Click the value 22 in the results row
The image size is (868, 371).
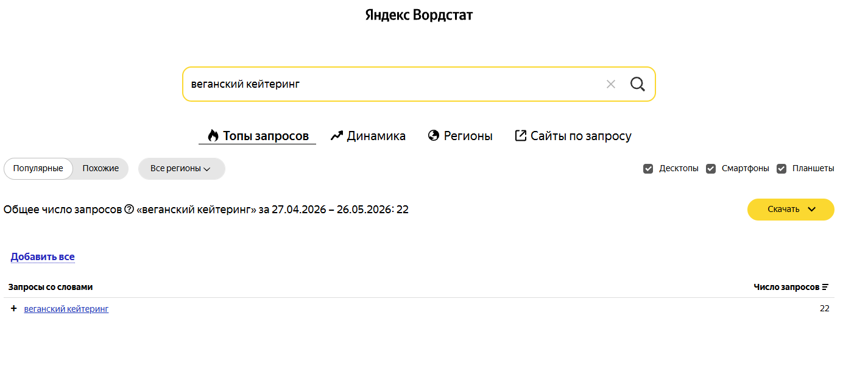tap(825, 309)
